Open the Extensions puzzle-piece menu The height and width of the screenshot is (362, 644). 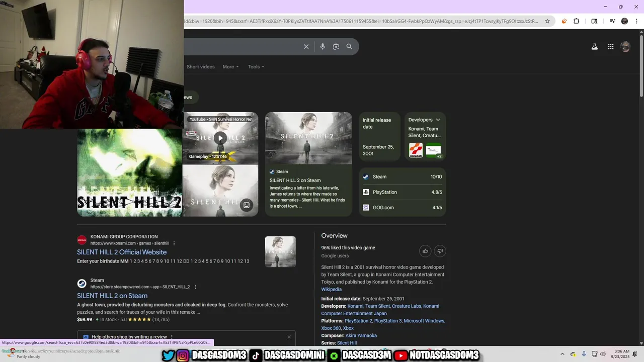point(577,21)
